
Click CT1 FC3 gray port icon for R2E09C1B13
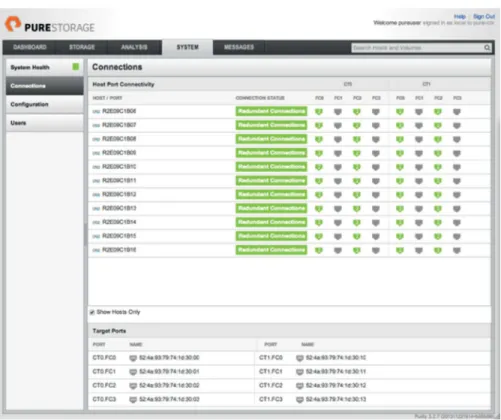457,209
